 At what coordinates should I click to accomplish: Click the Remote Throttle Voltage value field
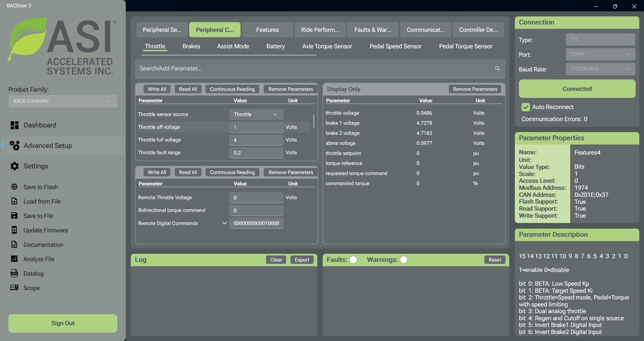[256, 197]
